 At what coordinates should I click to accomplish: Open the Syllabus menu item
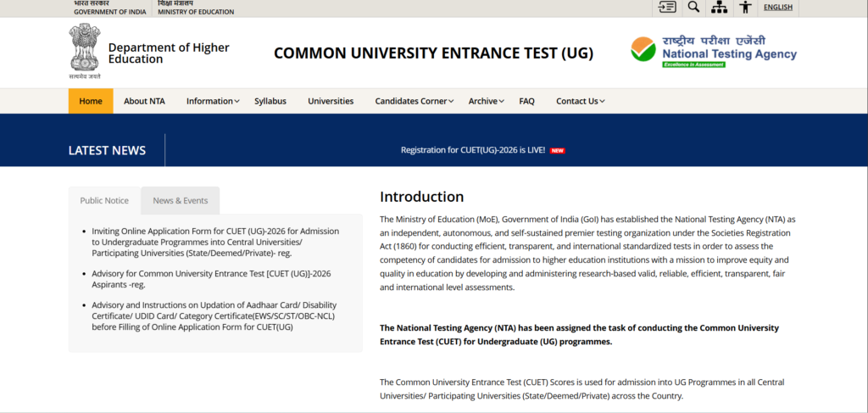270,101
